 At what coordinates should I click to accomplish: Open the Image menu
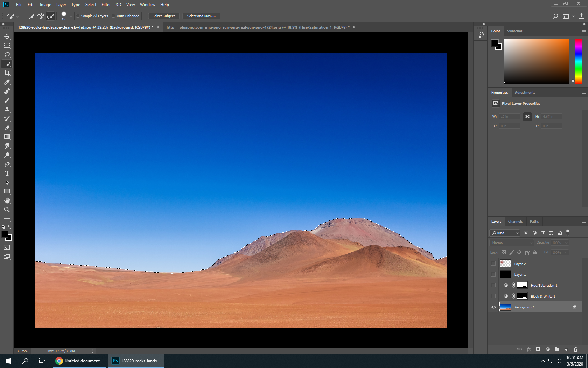45,5
